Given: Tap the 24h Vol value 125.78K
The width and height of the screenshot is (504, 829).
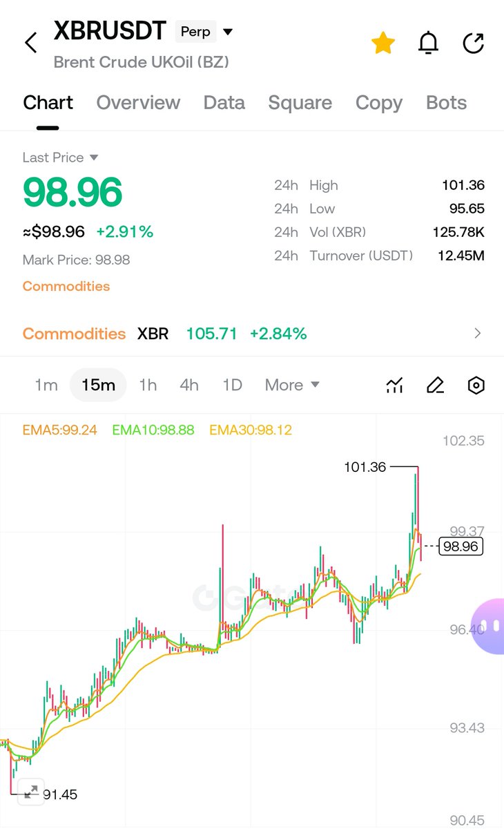Looking at the screenshot, I should click(x=459, y=232).
